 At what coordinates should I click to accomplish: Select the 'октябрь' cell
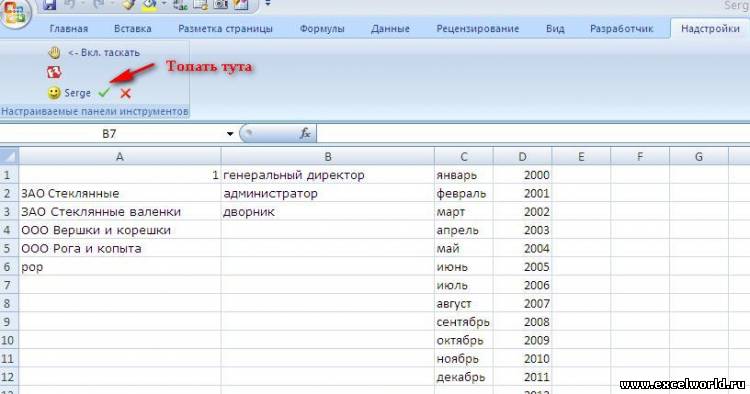[463, 340]
